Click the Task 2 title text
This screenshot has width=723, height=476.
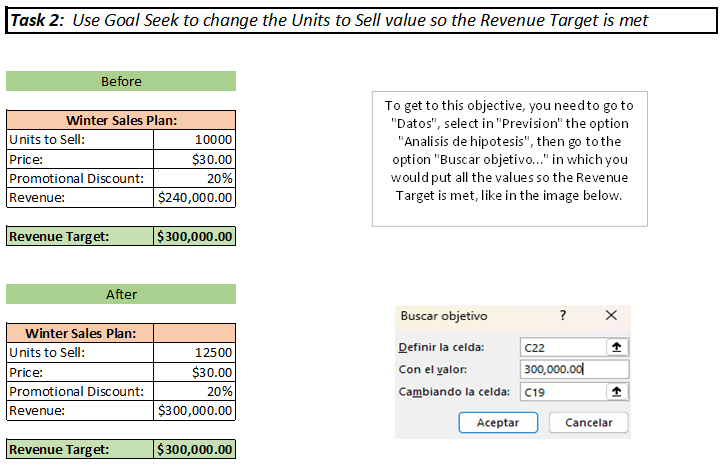[329, 20]
